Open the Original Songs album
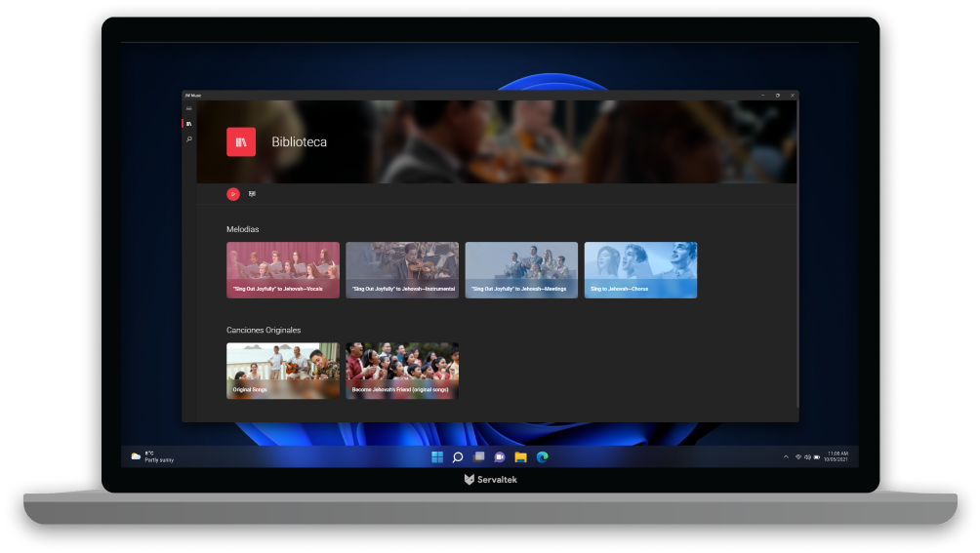Screen dimensions: 980x553 [x=283, y=371]
